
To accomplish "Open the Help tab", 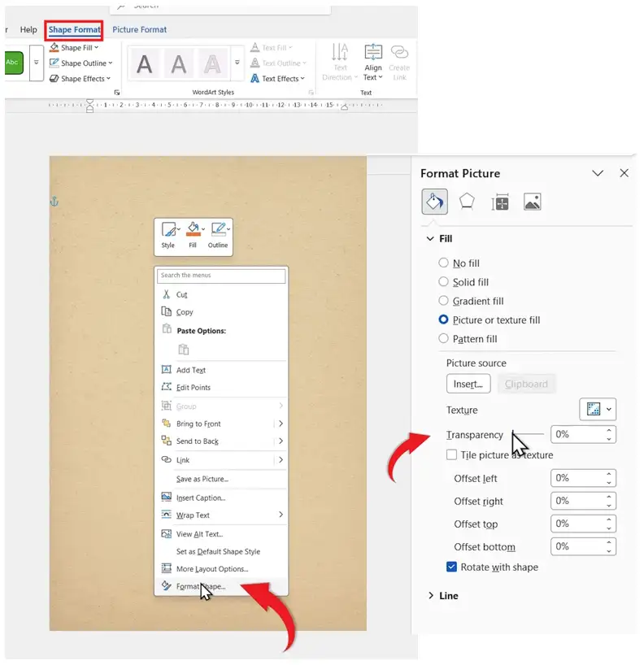I will (x=28, y=30).
